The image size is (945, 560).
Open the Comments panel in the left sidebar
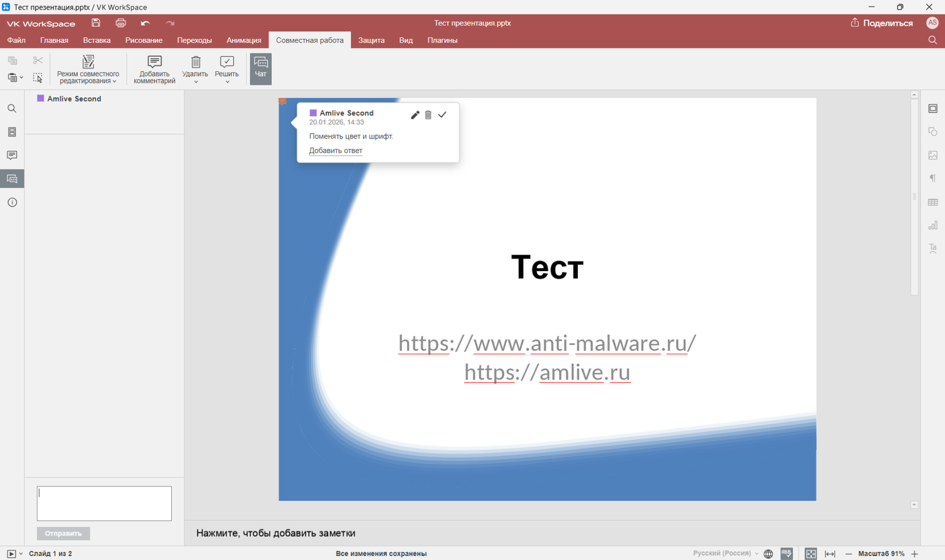[x=12, y=155]
